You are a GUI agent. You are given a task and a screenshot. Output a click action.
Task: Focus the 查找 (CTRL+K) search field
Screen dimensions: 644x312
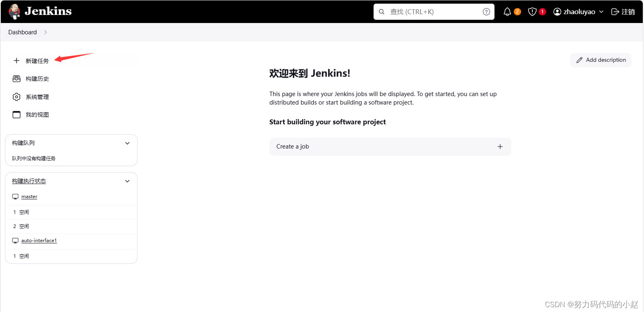pyautogui.click(x=434, y=12)
